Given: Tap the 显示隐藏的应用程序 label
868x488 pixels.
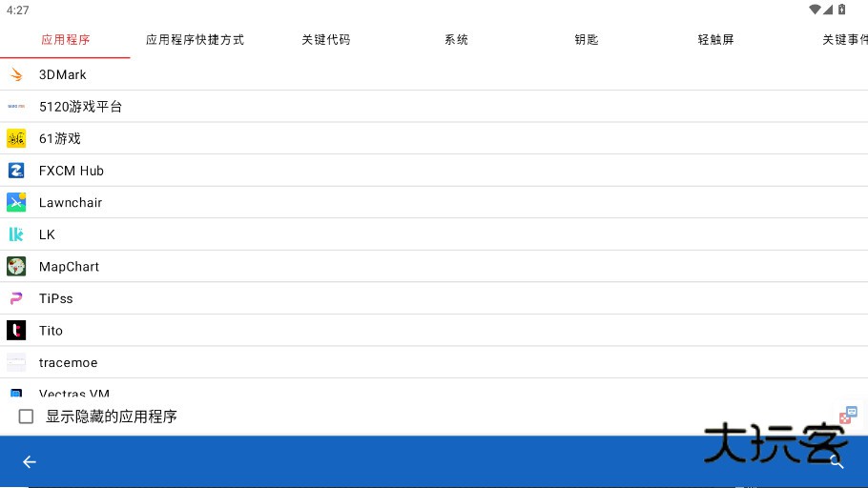Looking at the screenshot, I should (x=112, y=417).
